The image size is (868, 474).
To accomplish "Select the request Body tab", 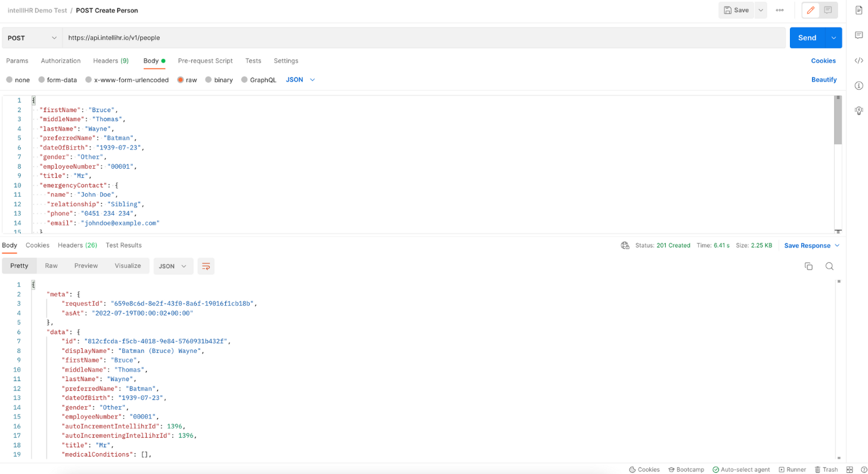I will point(154,61).
